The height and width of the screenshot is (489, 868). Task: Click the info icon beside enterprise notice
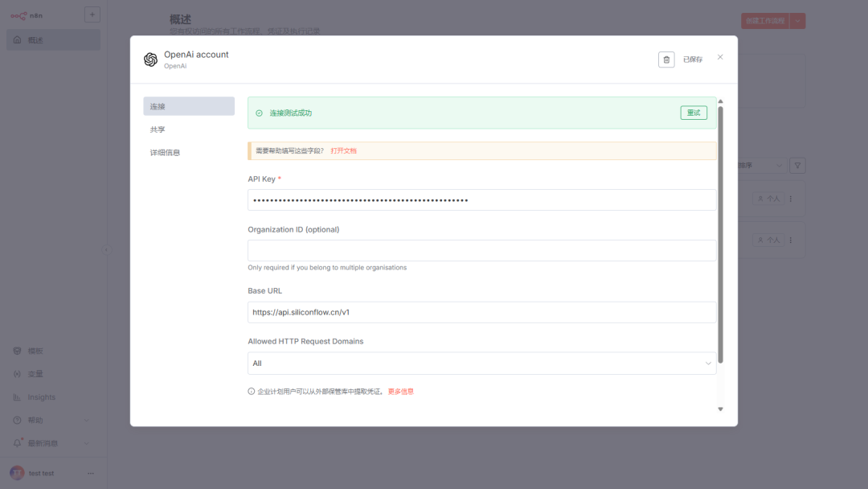pos(252,392)
